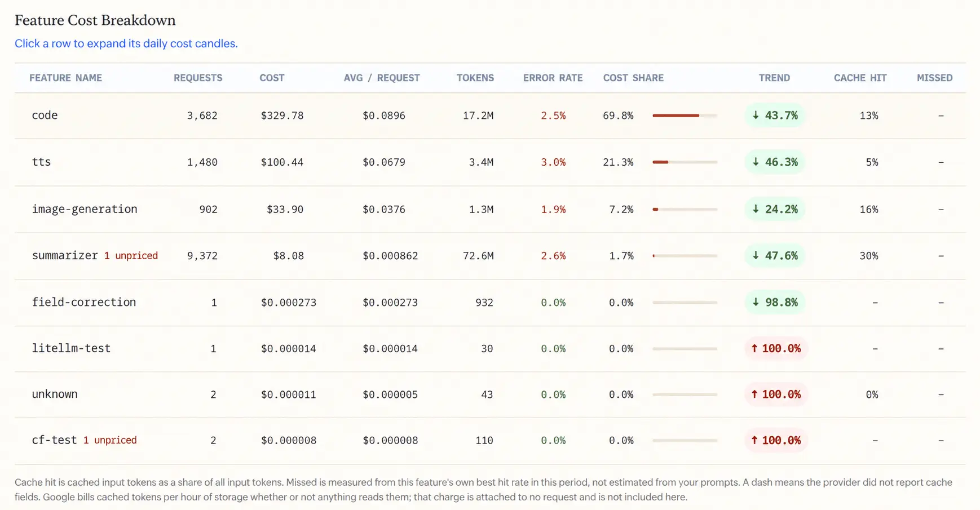Click the 'Click a row to expand' hint link
Screen dimensions: 980x510
pyautogui.click(x=126, y=43)
